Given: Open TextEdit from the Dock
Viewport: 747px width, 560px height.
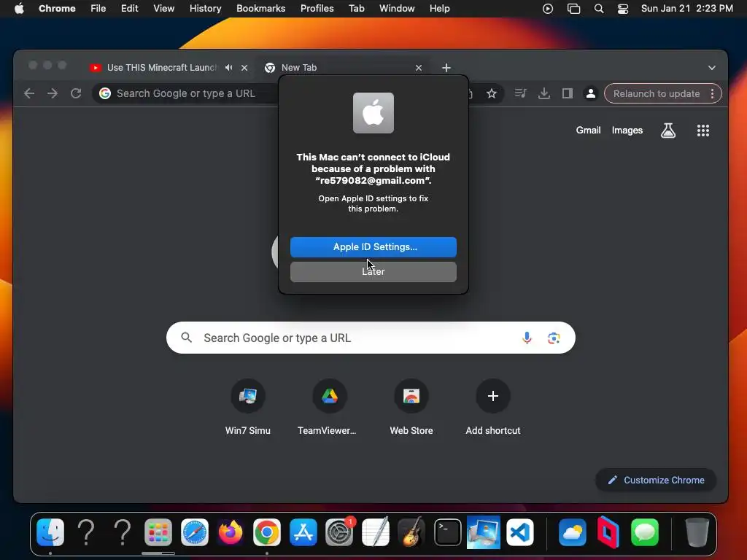Looking at the screenshot, I should (376, 532).
